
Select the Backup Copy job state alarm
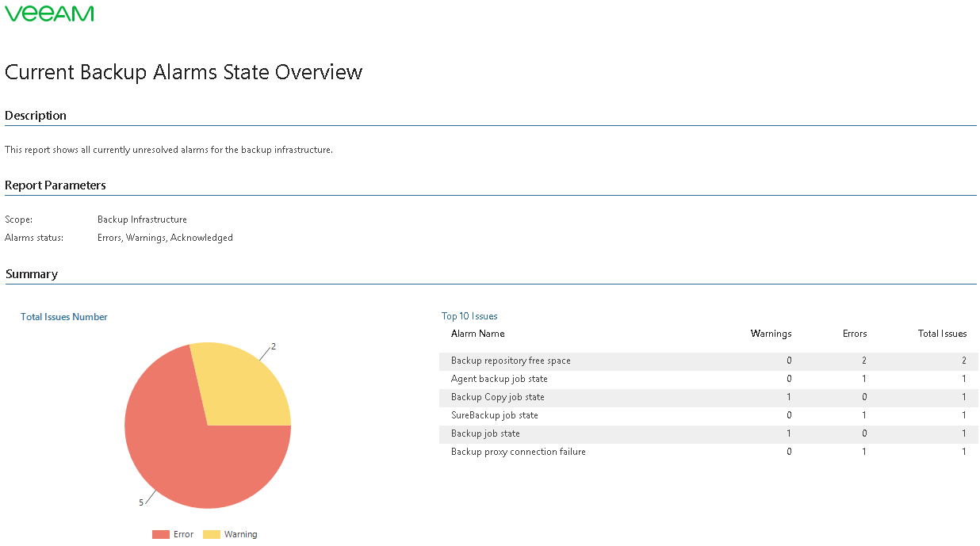click(x=498, y=397)
